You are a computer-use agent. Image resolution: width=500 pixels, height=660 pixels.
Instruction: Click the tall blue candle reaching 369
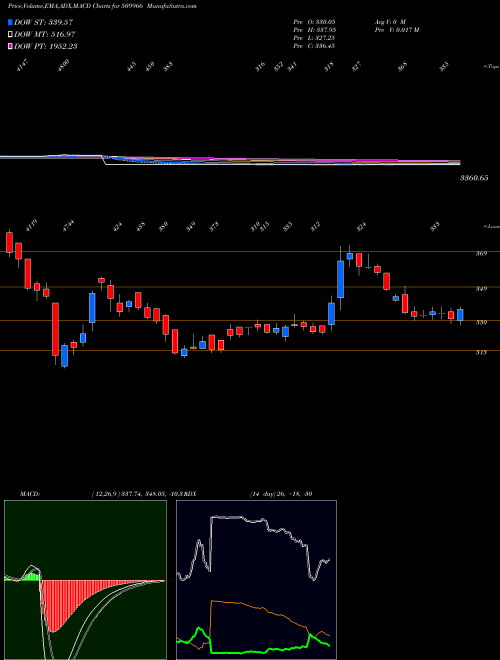click(340, 279)
